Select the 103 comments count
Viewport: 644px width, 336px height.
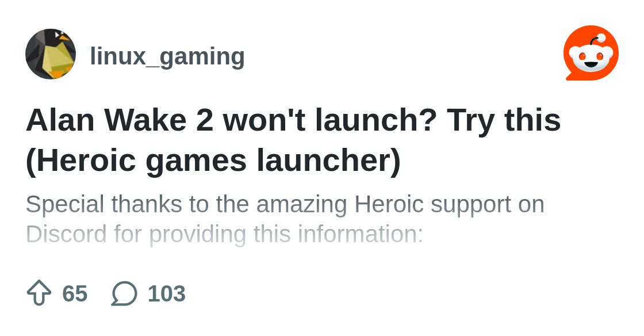point(167,293)
